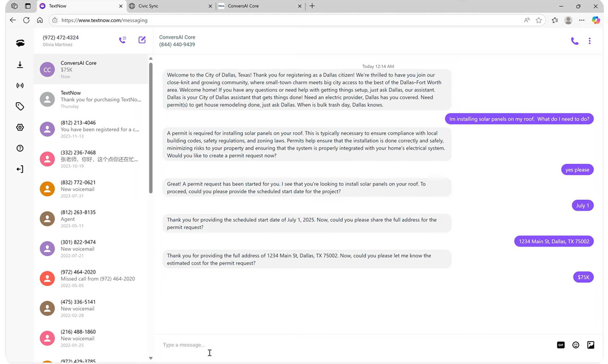Switch to the ConversAI Core browser tab

261,6
